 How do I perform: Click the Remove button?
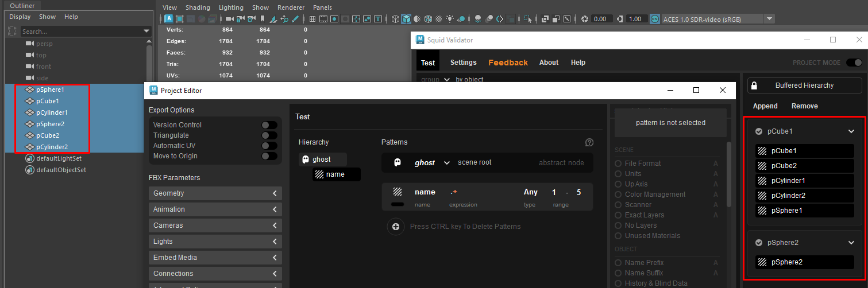[805, 106]
